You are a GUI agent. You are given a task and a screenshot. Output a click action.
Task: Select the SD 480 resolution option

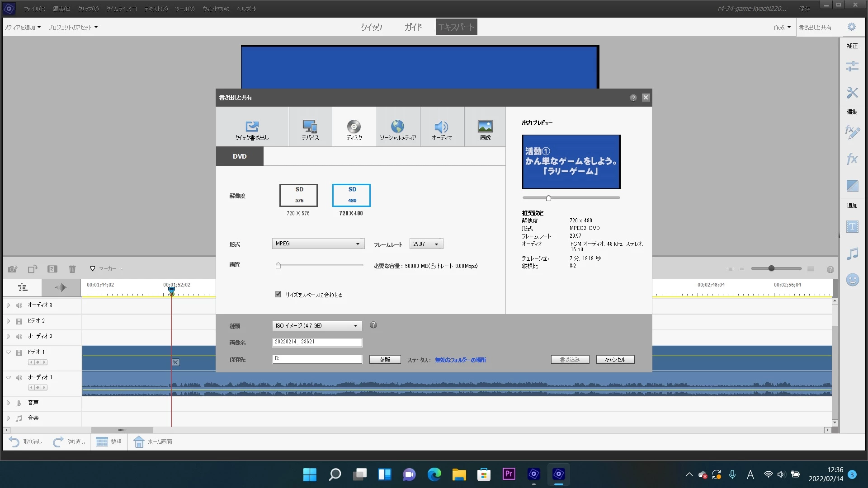pos(351,195)
